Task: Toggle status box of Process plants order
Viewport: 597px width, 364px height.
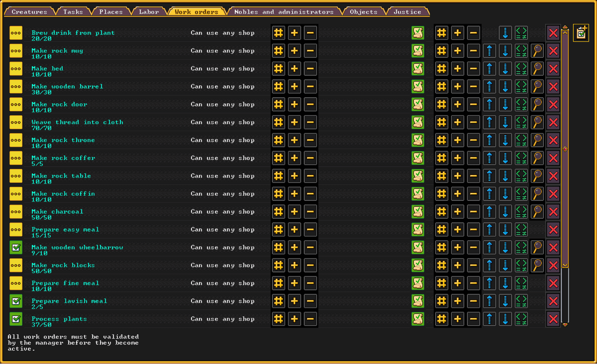Action: (16, 319)
